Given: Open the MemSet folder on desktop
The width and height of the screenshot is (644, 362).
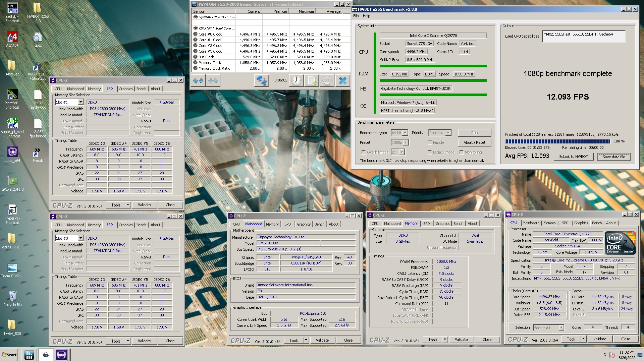Looking at the screenshot, I should click(12, 68).
